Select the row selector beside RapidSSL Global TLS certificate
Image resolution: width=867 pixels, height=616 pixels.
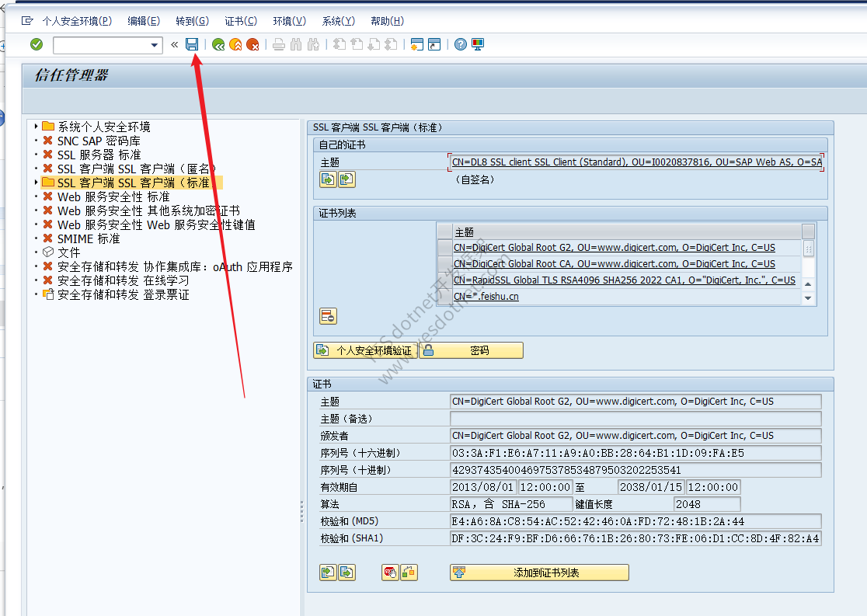[x=444, y=280]
